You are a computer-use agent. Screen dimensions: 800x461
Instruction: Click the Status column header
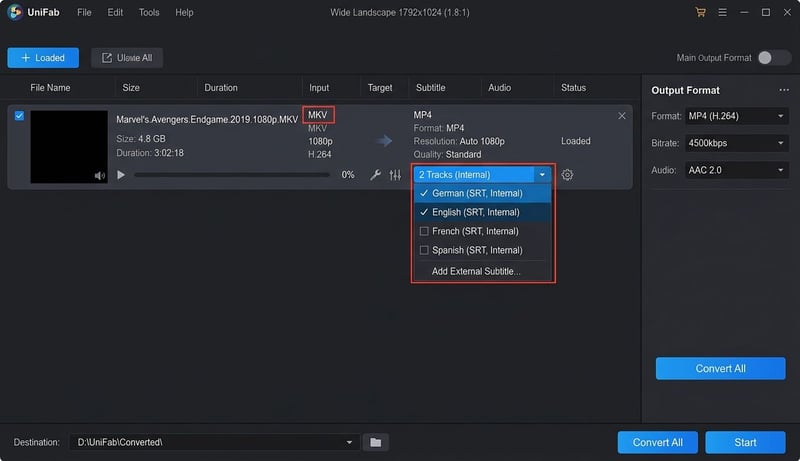click(573, 88)
